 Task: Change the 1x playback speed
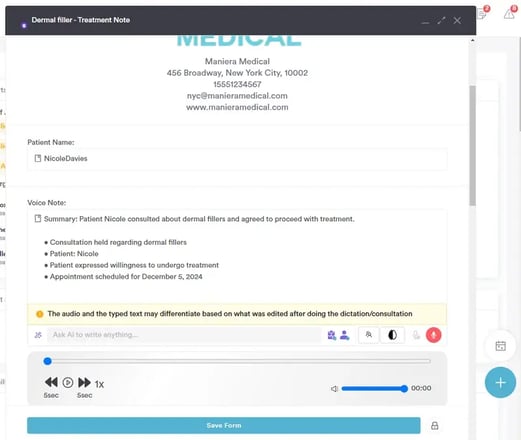coord(99,384)
